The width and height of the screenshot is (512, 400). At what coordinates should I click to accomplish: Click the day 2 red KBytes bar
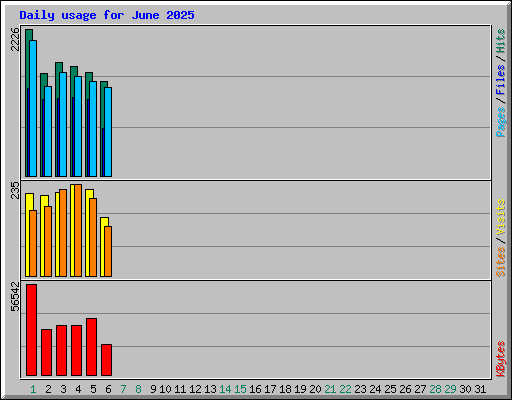tap(46, 352)
